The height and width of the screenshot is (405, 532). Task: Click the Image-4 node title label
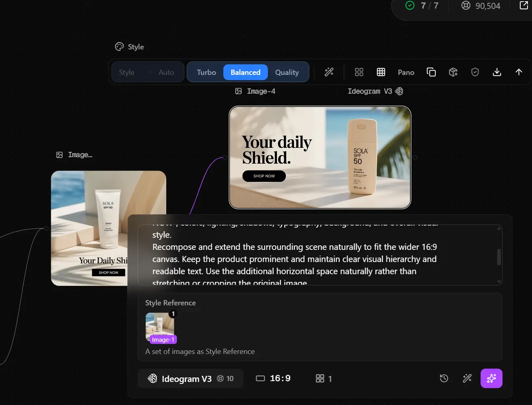(261, 91)
